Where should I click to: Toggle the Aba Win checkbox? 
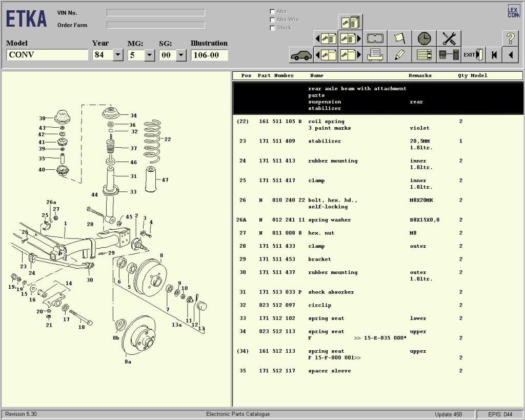click(x=272, y=19)
